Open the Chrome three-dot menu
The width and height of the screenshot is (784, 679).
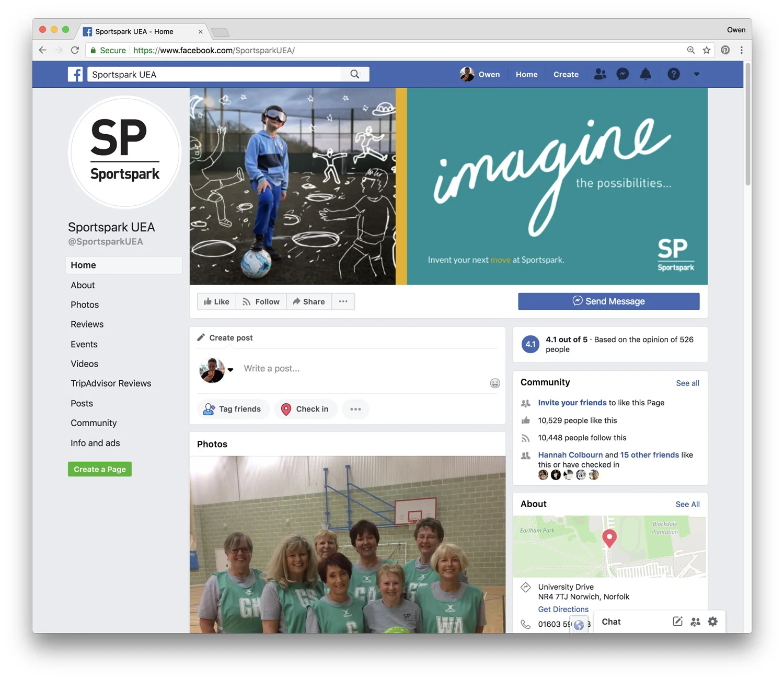[741, 50]
